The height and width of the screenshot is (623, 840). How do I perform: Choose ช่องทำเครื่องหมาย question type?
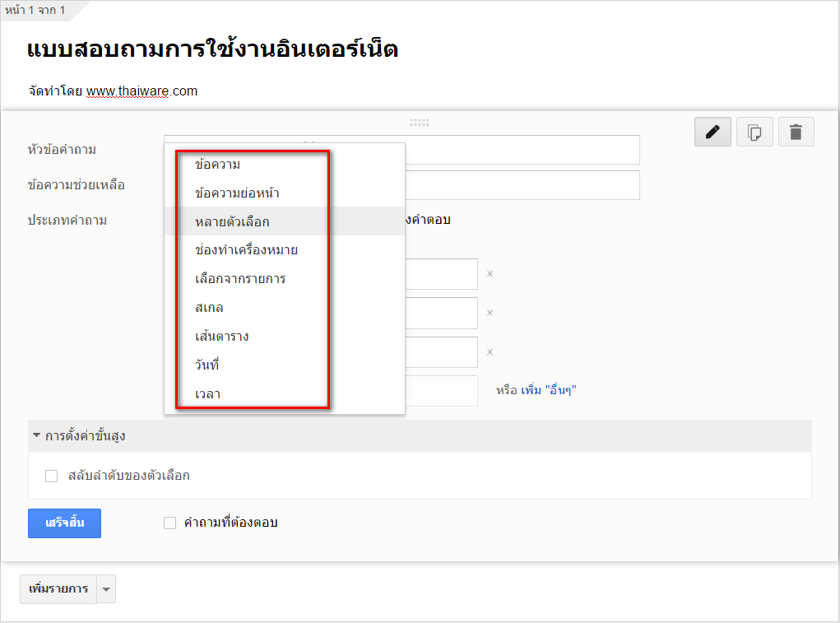click(x=246, y=250)
